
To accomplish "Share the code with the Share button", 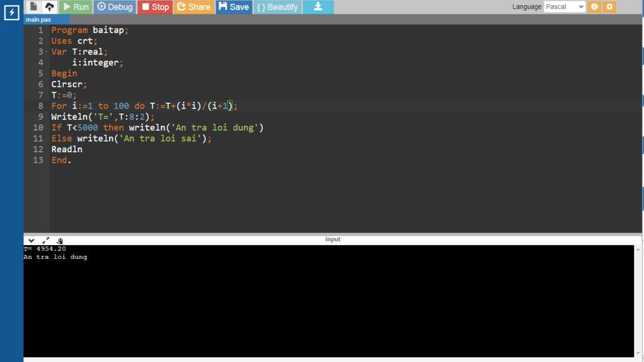I will click(194, 6).
